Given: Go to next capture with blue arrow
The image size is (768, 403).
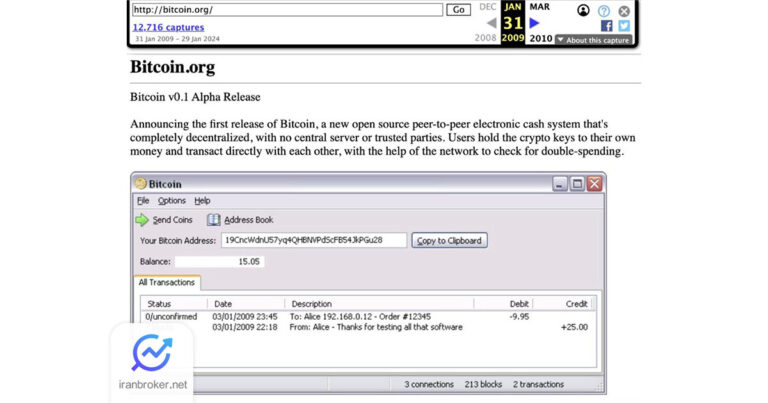Looking at the screenshot, I should coord(534,23).
